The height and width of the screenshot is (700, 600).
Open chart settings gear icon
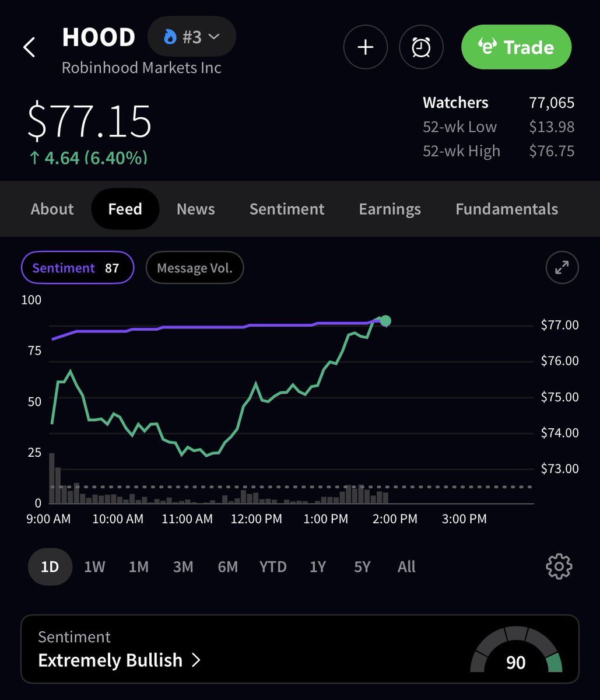[x=559, y=566]
